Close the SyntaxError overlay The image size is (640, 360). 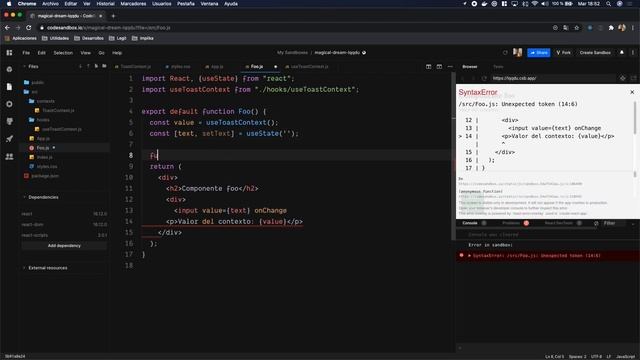pyautogui.click(x=632, y=92)
